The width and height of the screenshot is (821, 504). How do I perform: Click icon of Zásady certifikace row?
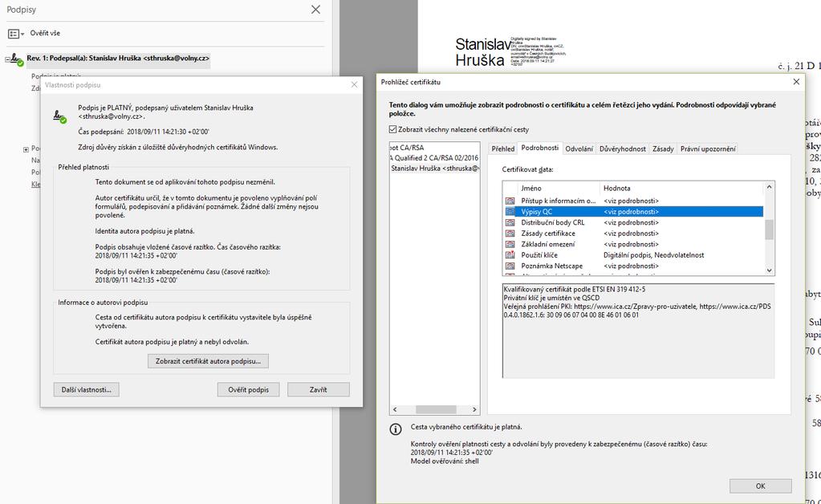510,234
